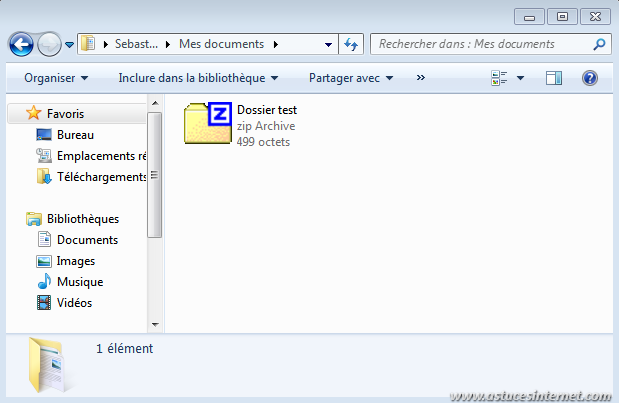Open the Organiser menu
Screen dimensions: 619x403
pos(56,78)
